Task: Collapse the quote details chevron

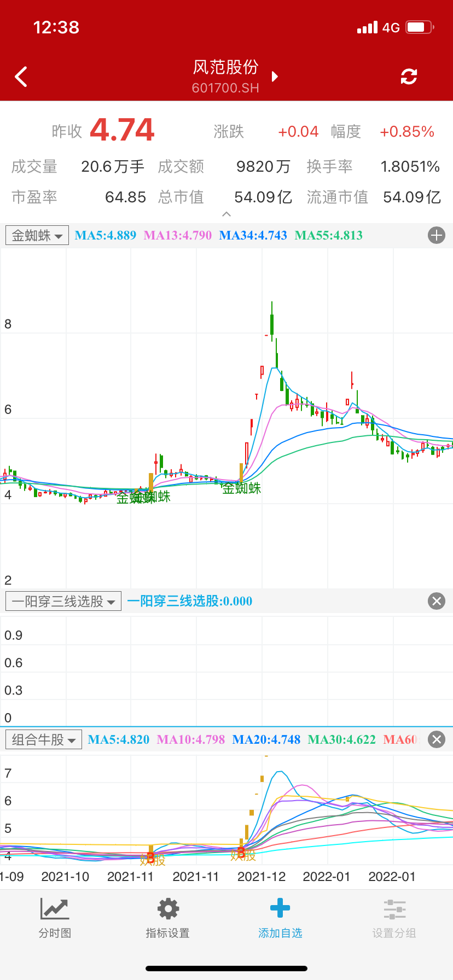Action: [x=226, y=214]
